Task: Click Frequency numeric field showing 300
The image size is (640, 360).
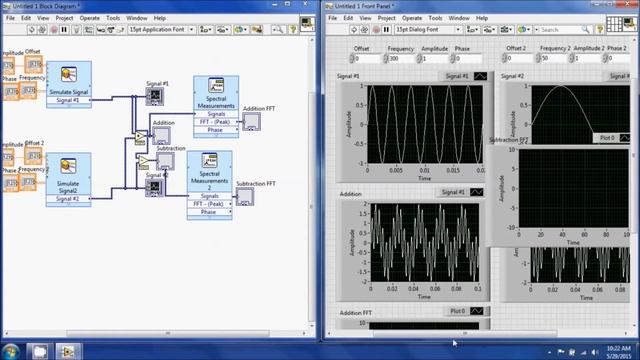Action: coord(402,59)
